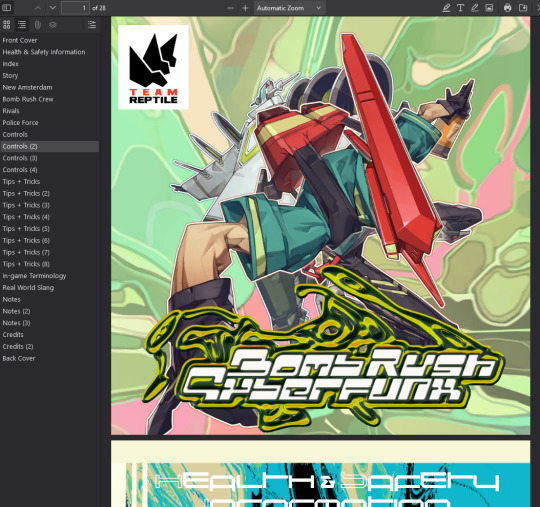The height and width of the screenshot is (507, 540).
Task: Toggle the sidebar panel button
Action: (7, 8)
